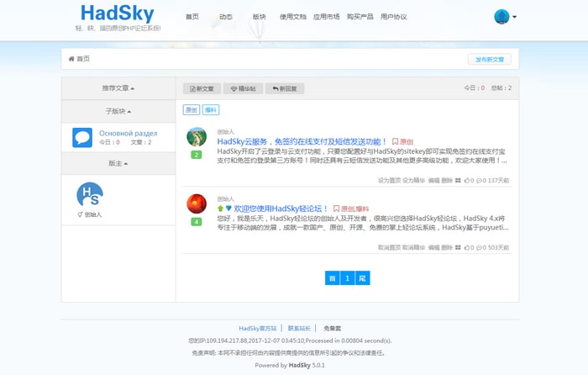Open the Основной раздел subforum link
The height and width of the screenshot is (375, 588).
[129, 133]
